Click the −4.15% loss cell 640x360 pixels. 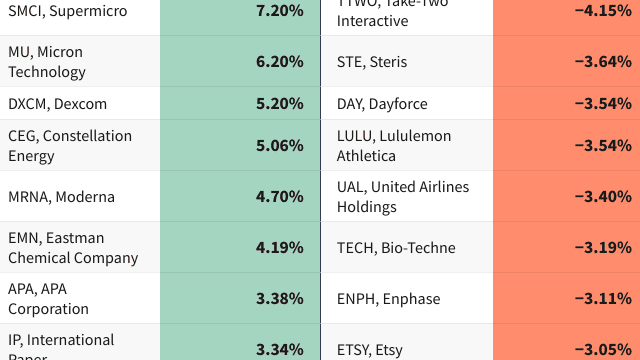click(567, 11)
